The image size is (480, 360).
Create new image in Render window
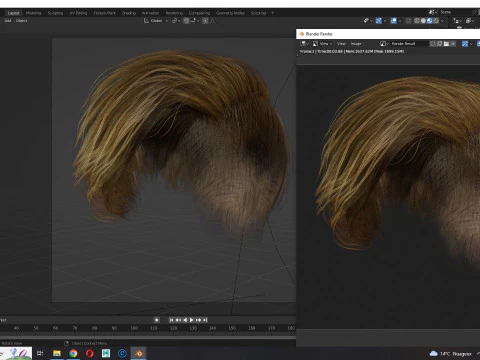point(440,44)
